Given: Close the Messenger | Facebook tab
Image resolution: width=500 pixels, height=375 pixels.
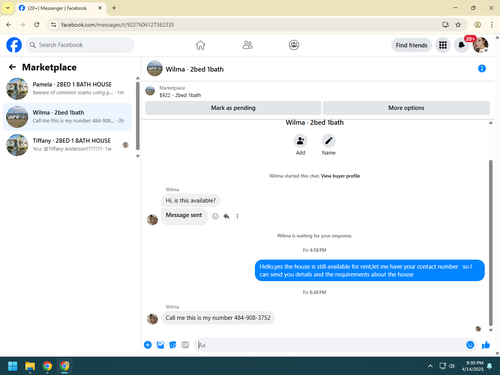Looking at the screenshot, I should point(100,8).
